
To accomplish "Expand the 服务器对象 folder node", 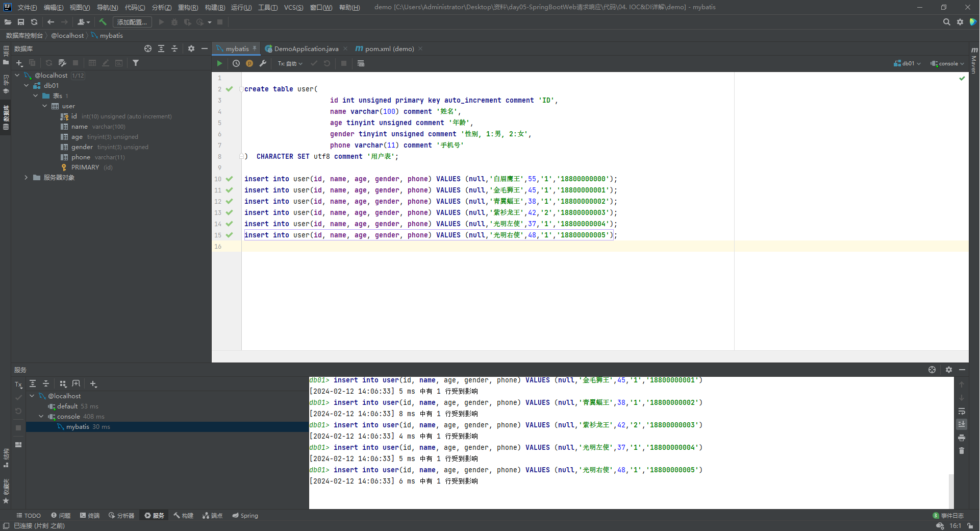I will 27,178.
